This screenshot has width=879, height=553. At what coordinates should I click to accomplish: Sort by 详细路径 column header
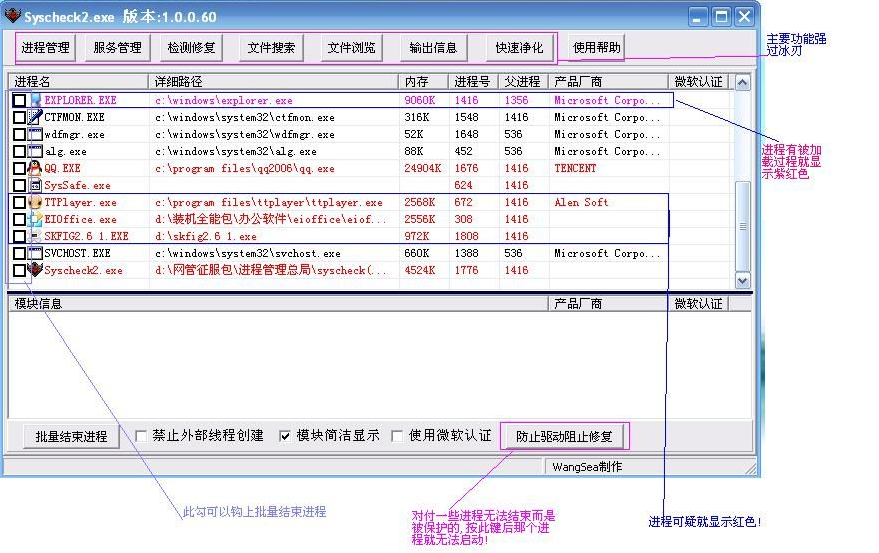pyautogui.click(x=274, y=82)
